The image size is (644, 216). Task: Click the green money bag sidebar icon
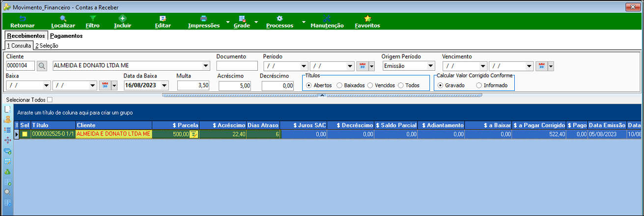[7, 171]
